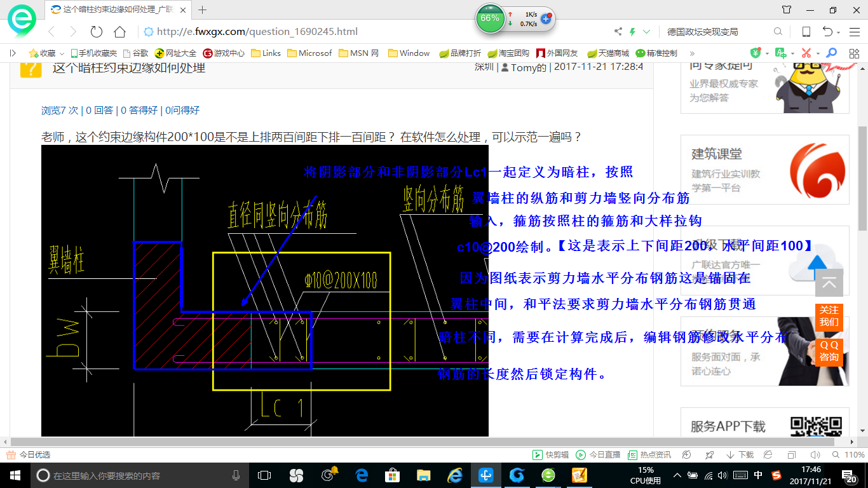Open the Window bookmark folder
Viewport: 868px width, 488px height.
tap(409, 53)
